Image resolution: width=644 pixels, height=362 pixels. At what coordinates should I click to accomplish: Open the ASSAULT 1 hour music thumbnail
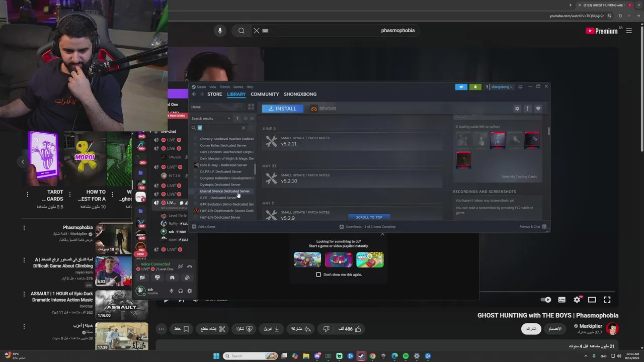tap(122, 304)
